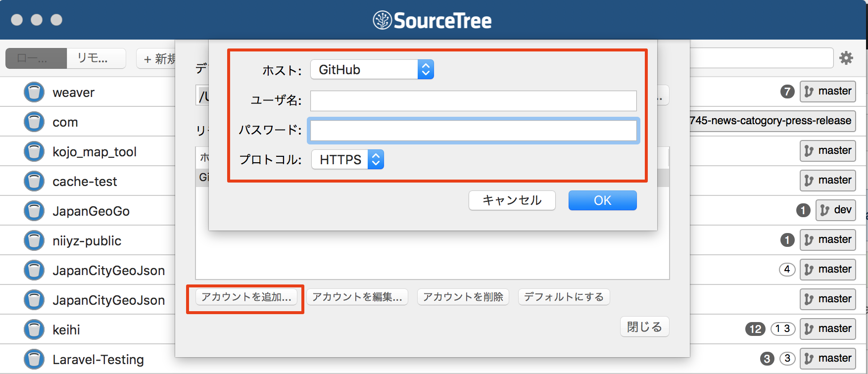Image resolution: width=868 pixels, height=374 pixels.
Task: Click the dev branch badge for JapanGeoGo
Action: tap(836, 210)
